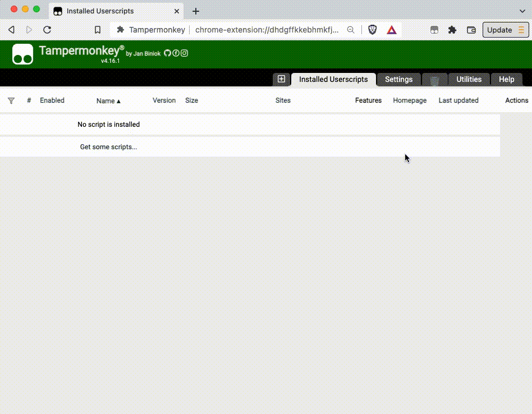The width and height of the screenshot is (532, 414).
Task: Bookmark this page
Action: 98,30
